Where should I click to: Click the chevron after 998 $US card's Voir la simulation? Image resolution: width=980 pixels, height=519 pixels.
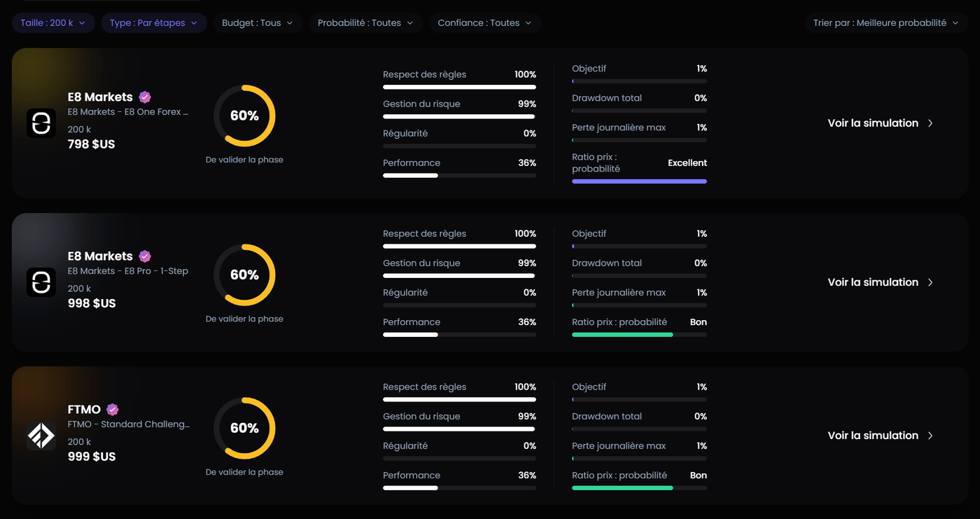pos(930,282)
